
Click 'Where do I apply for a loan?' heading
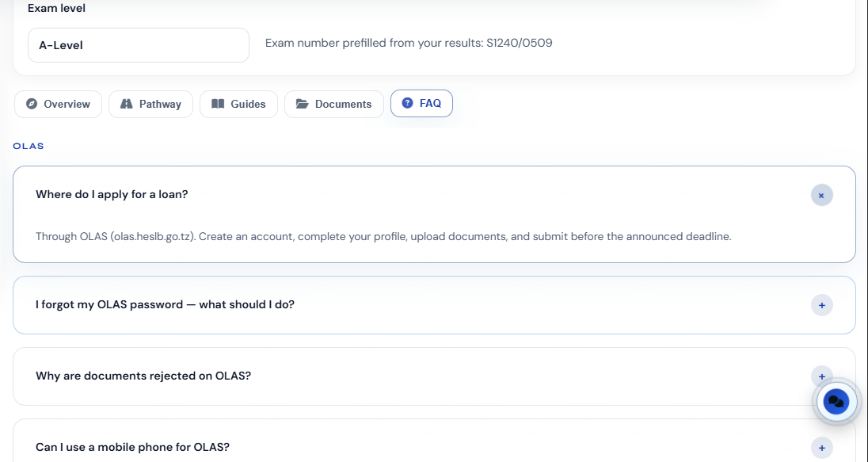pyautogui.click(x=112, y=194)
